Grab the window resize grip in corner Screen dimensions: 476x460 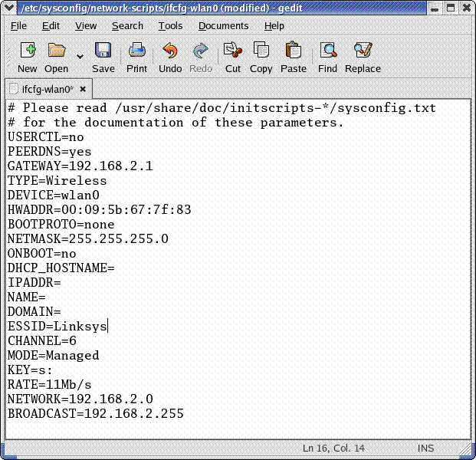(465, 450)
